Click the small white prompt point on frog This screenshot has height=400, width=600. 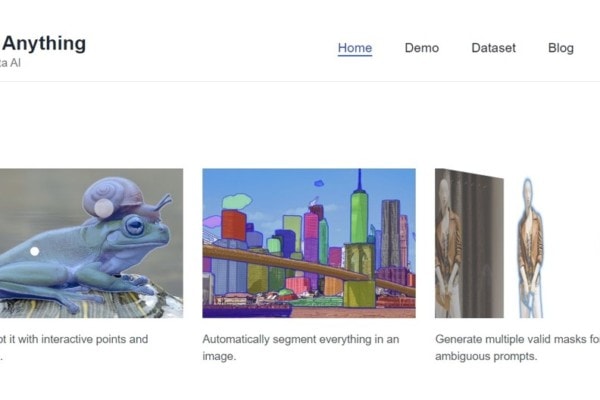(34, 251)
